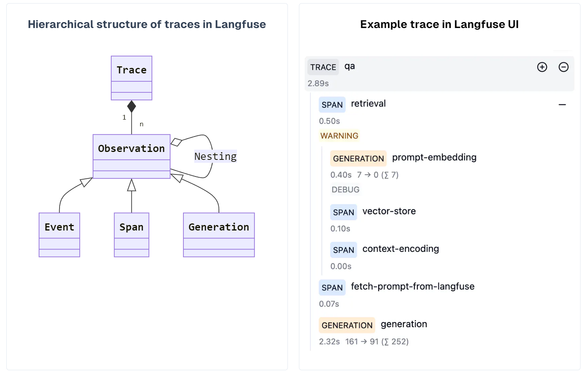The width and height of the screenshot is (588, 373).
Task: Click the 0.40s prompt-embedding duration
Action: click(341, 175)
